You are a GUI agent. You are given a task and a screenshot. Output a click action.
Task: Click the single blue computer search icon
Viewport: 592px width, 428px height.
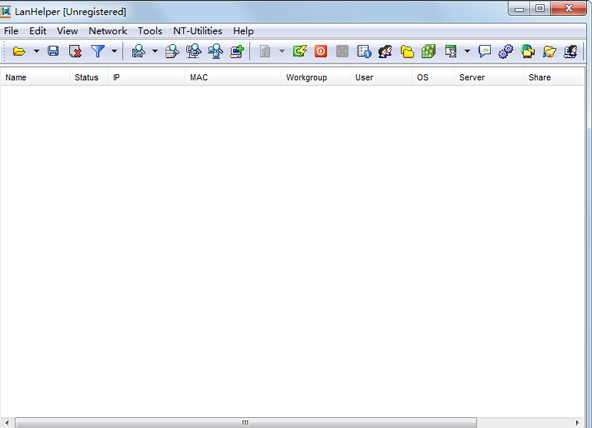pyautogui.click(x=215, y=51)
